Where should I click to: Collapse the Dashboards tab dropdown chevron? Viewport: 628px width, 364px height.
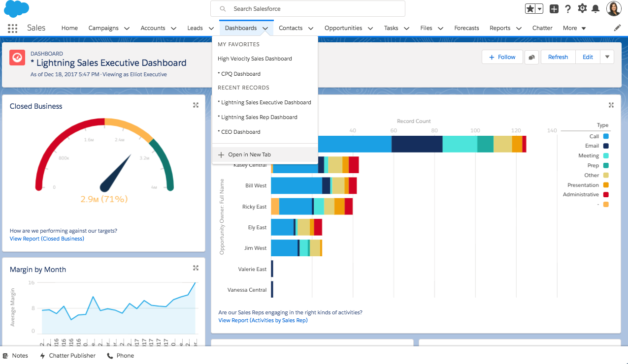(x=265, y=29)
